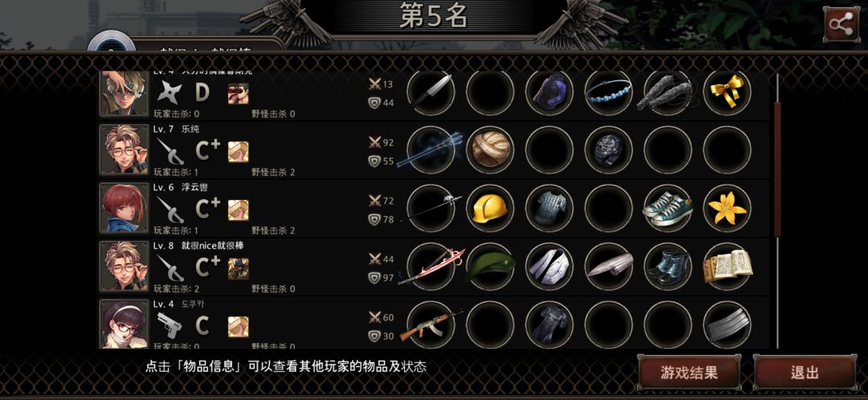Select the teal sneakers item slot
This screenshot has width=868, height=400.
[x=668, y=208]
